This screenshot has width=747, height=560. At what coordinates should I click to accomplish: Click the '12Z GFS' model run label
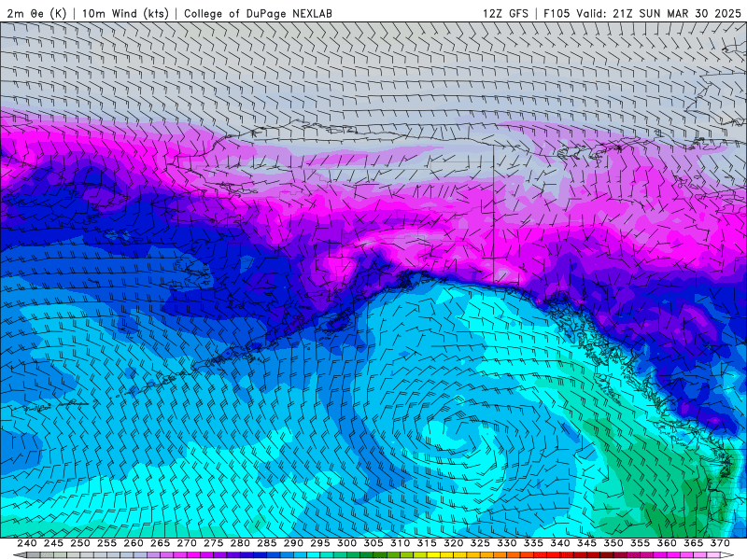505,13
